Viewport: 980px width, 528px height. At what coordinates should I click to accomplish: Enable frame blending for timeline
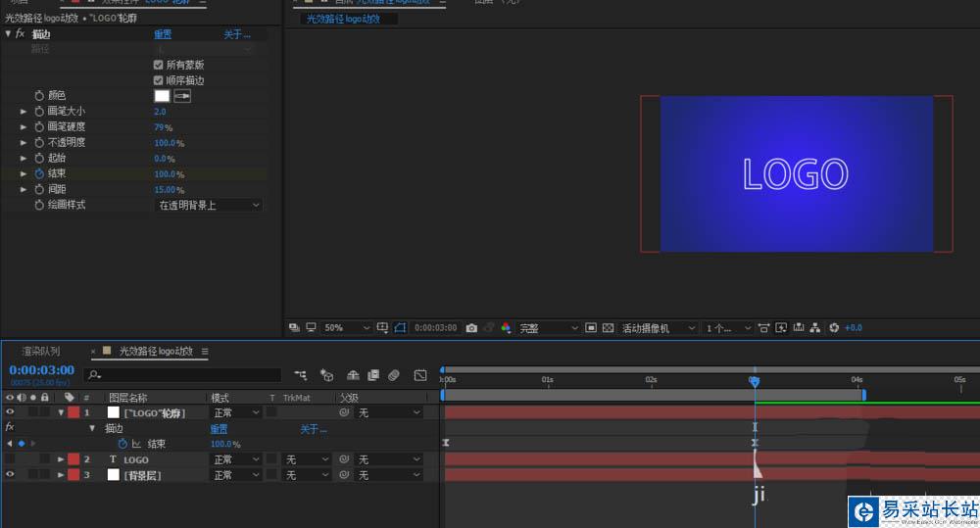[373, 375]
